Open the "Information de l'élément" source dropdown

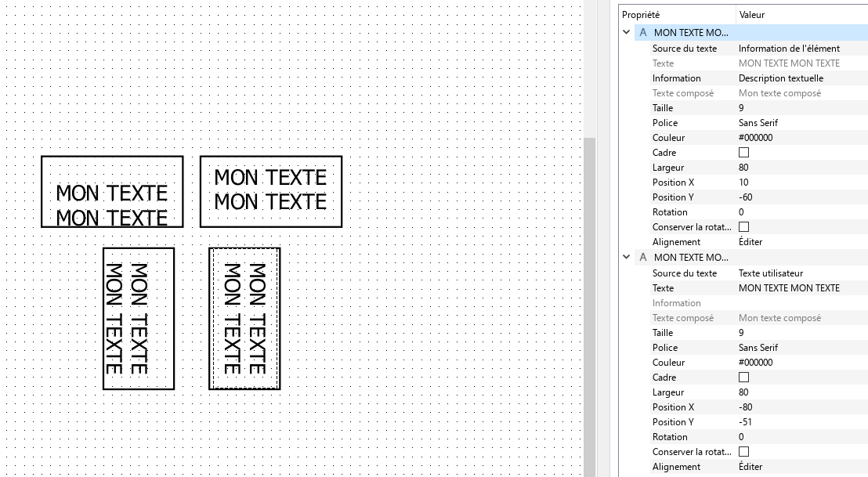(789, 49)
